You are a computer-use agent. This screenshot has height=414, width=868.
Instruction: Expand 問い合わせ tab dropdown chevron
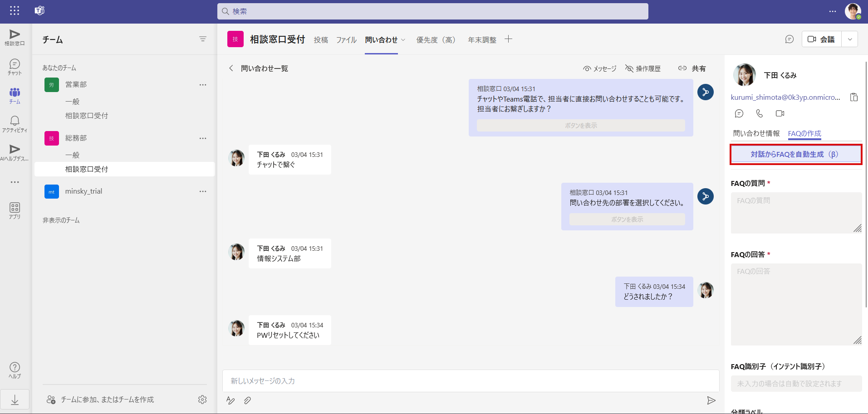(403, 40)
